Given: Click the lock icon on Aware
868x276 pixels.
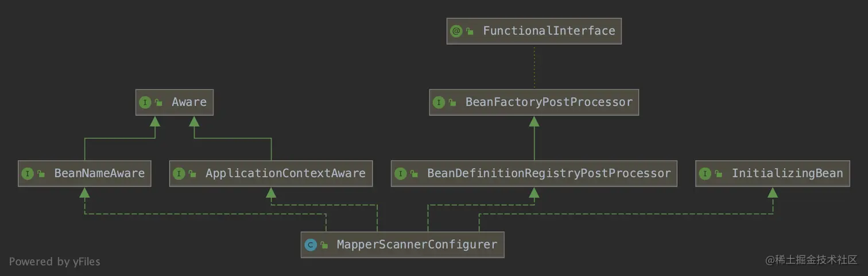Looking at the screenshot, I should 158,103.
